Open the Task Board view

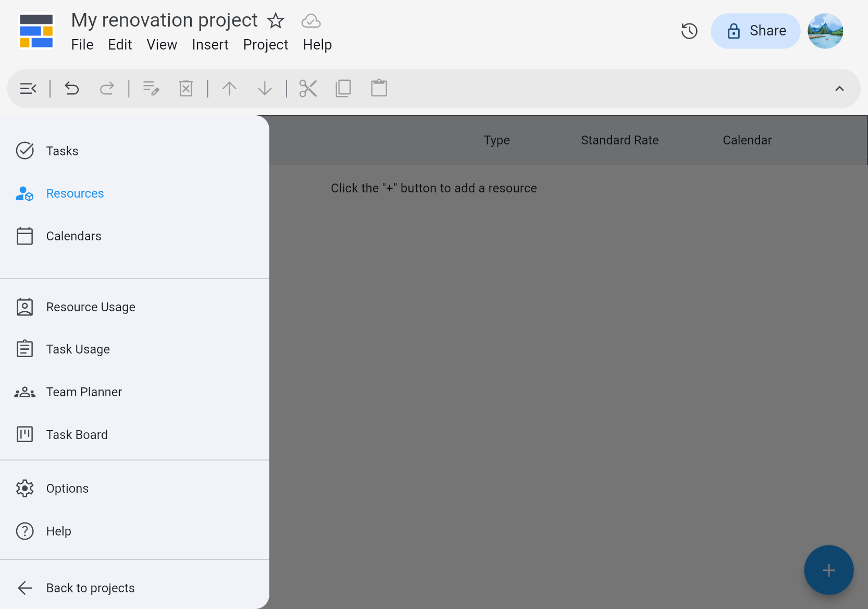click(77, 435)
